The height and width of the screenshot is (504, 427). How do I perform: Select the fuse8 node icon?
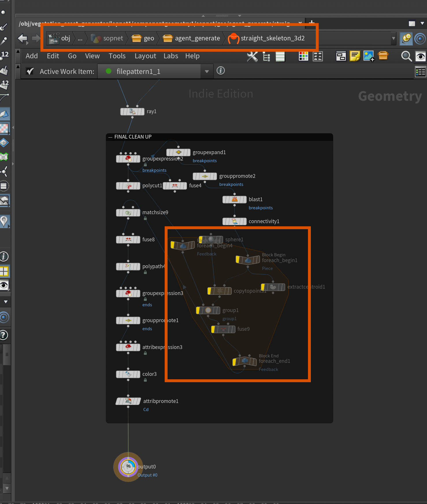coord(128,240)
